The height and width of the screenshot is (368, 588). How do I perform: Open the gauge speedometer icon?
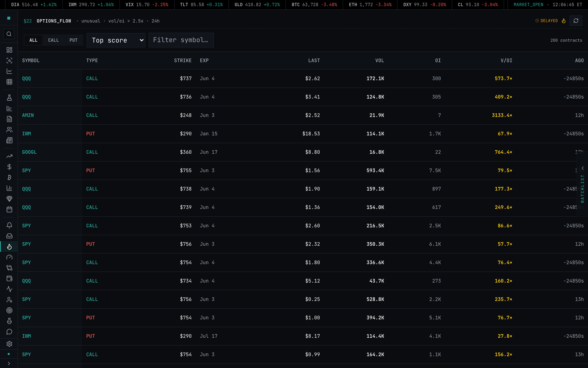click(9, 257)
